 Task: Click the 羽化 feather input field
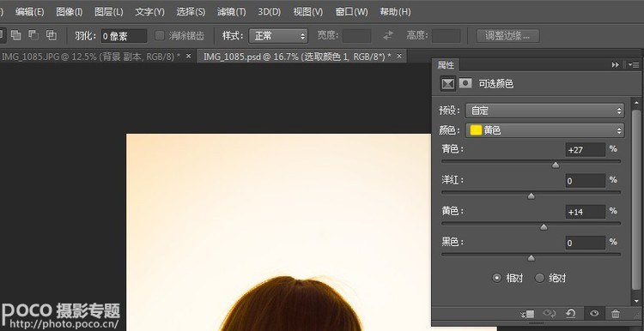click(x=124, y=36)
